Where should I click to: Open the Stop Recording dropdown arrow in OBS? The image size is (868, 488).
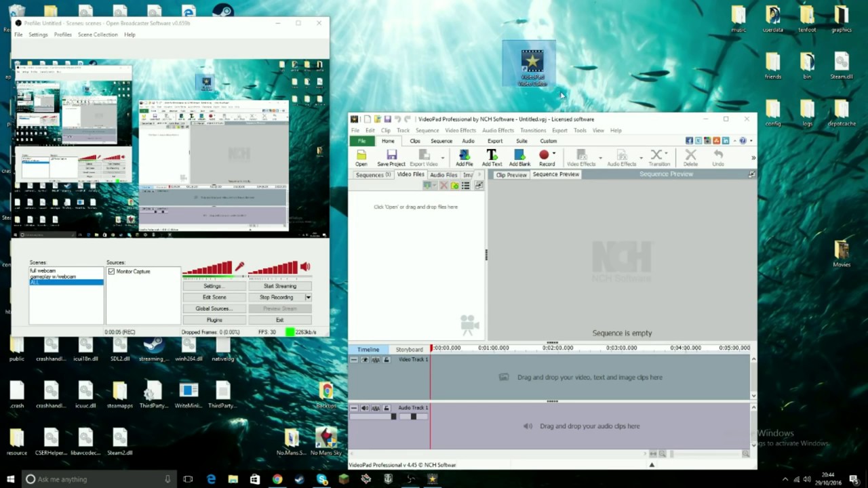[x=308, y=298]
